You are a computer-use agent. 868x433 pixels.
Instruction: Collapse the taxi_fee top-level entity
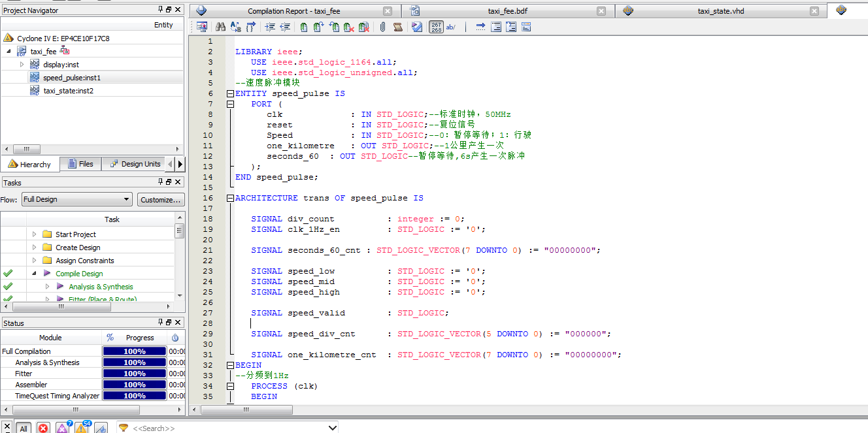click(8, 51)
